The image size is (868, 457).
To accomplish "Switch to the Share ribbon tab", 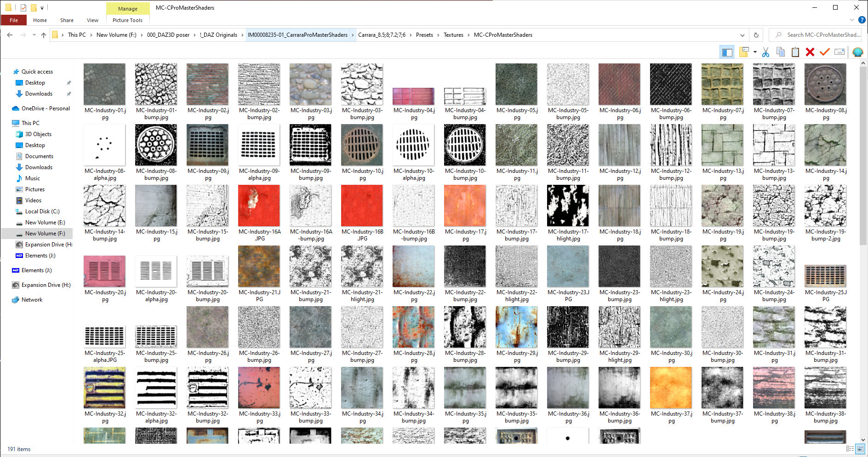I will click(67, 20).
